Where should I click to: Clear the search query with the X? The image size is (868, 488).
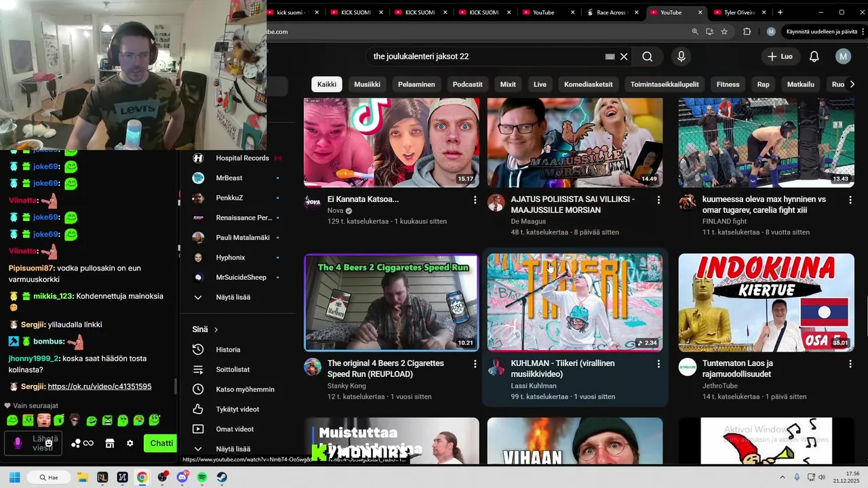pyautogui.click(x=624, y=57)
